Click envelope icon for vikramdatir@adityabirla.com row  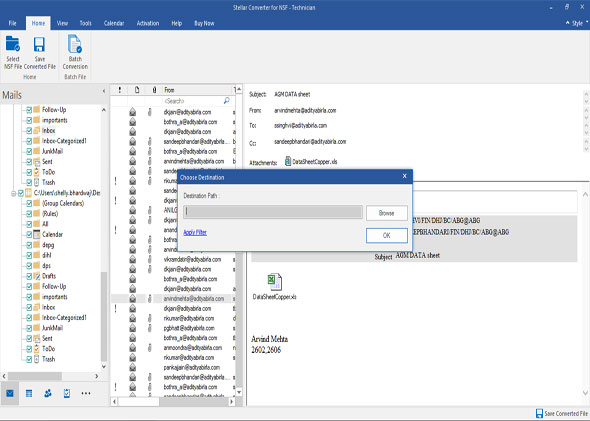[132, 260]
